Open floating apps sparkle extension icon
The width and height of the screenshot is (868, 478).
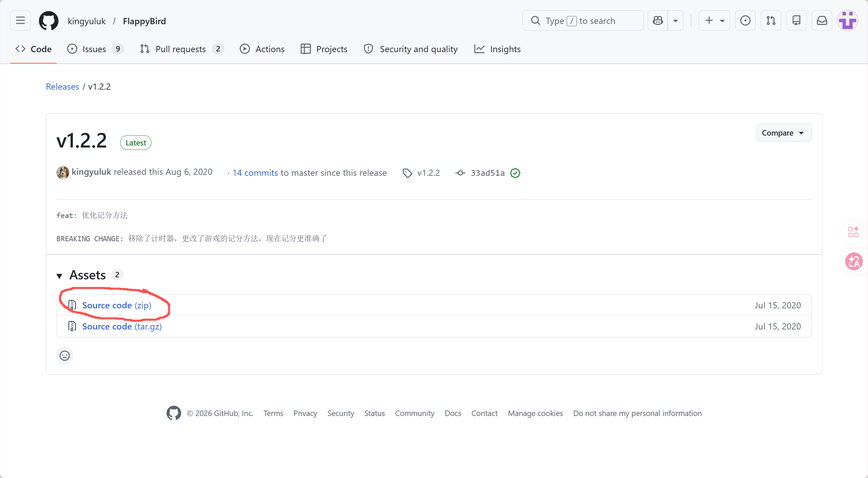pos(853,232)
